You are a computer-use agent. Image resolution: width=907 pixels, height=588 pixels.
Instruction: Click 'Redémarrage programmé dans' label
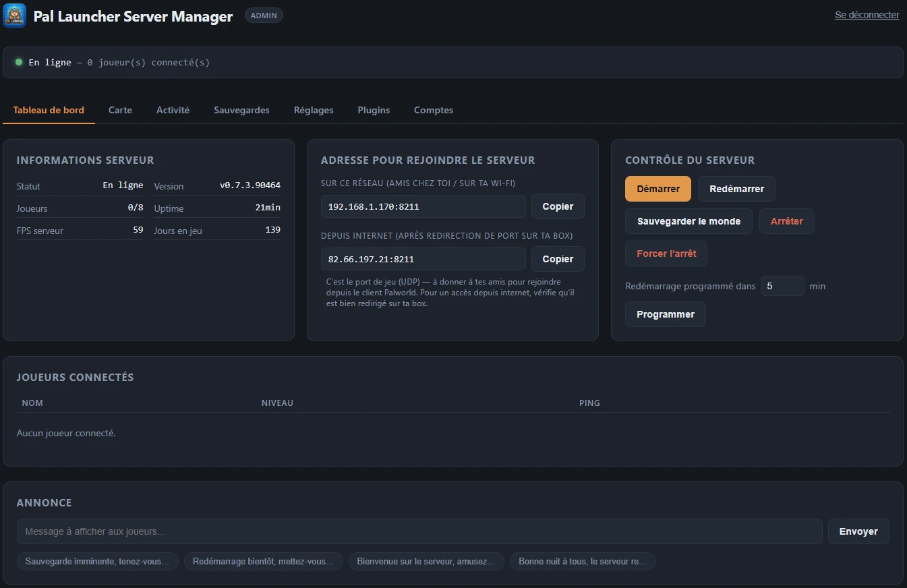pyautogui.click(x=691, y=286)
